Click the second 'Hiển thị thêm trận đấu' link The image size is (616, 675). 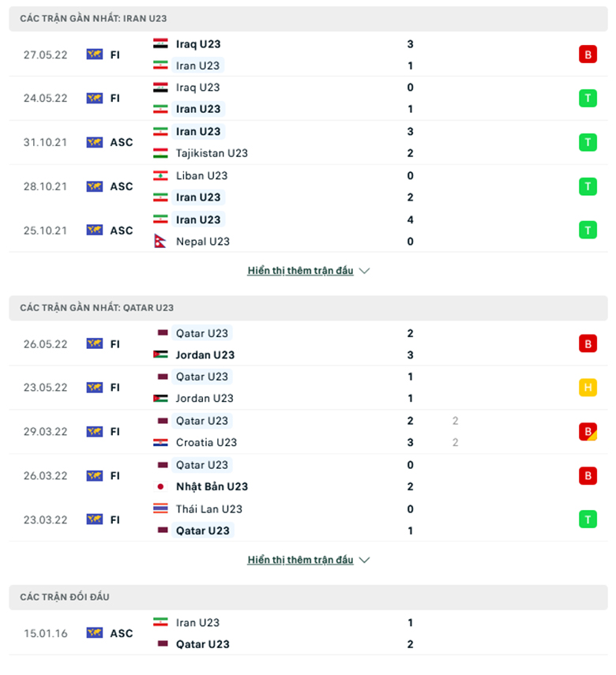[300, 560]
